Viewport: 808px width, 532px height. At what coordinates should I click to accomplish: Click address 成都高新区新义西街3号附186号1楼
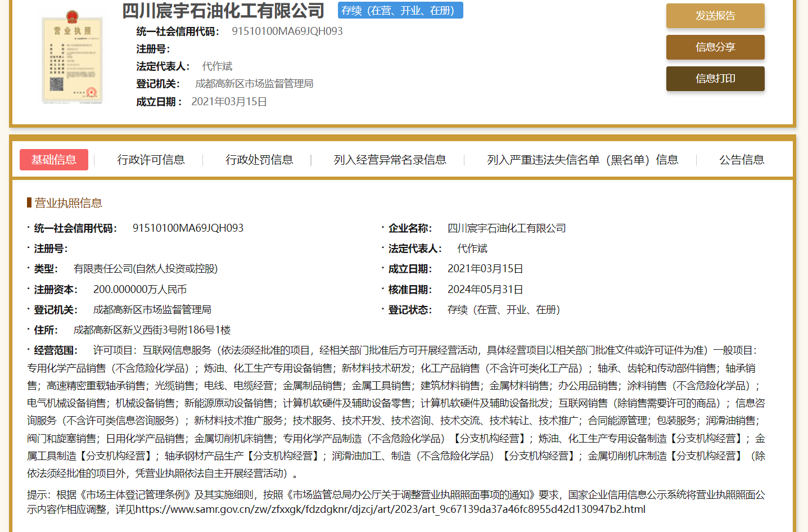pos(152,330)
